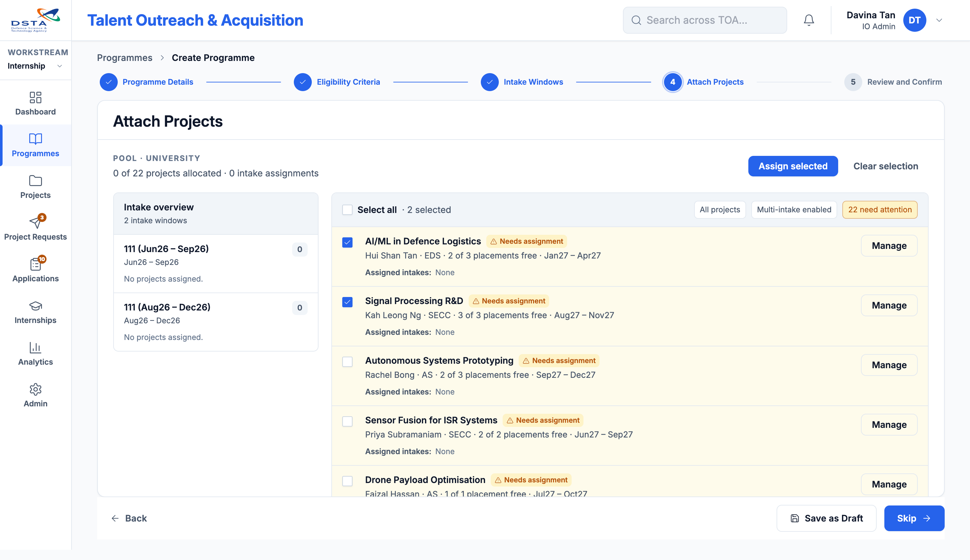Open the user account menu chevron
The image size is (970, 560).
tap(939, 20)
